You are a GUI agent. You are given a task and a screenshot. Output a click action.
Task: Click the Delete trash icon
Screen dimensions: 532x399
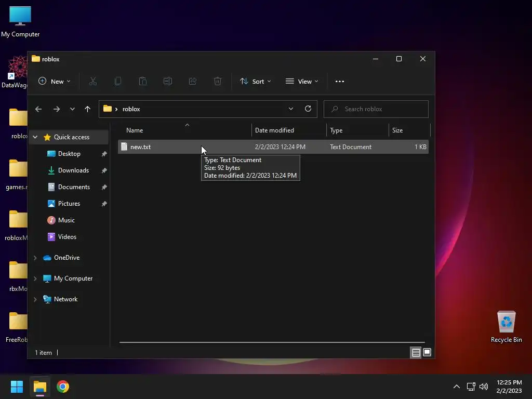[x=218, y=82]
